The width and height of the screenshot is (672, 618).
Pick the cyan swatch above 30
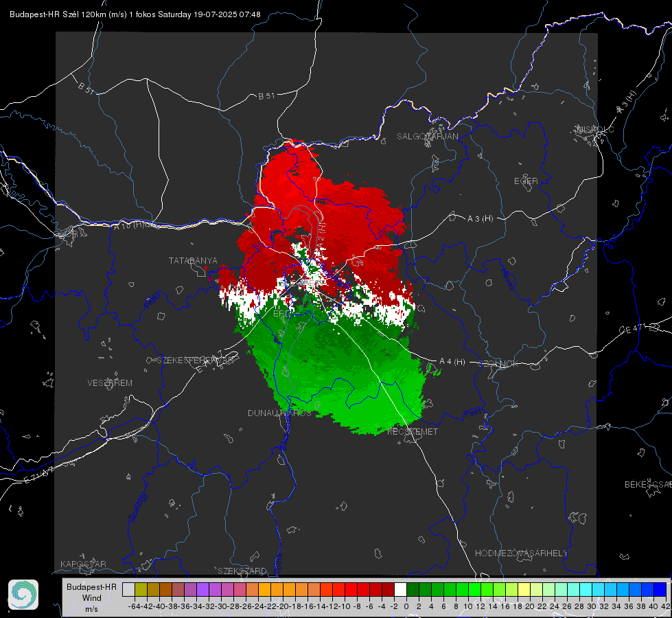point(599,589)
